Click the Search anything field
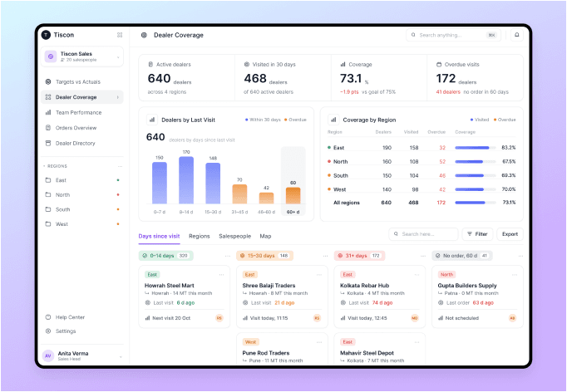The image size is (567, 392). coord(453,35)
